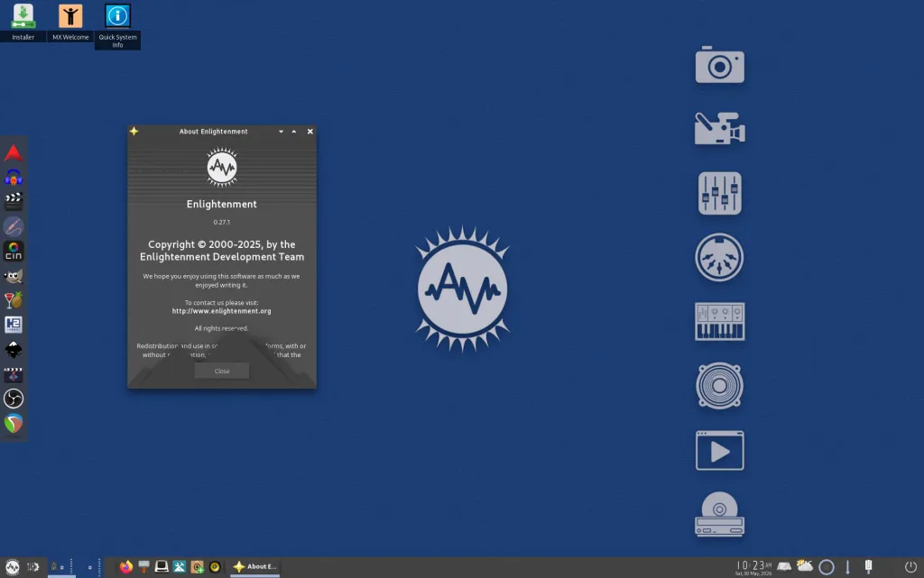The height and width of the screenshot is (578, 924).
Task: Launch Hydrogen (H2) drum machine from dock
Action: click(13, 325)
